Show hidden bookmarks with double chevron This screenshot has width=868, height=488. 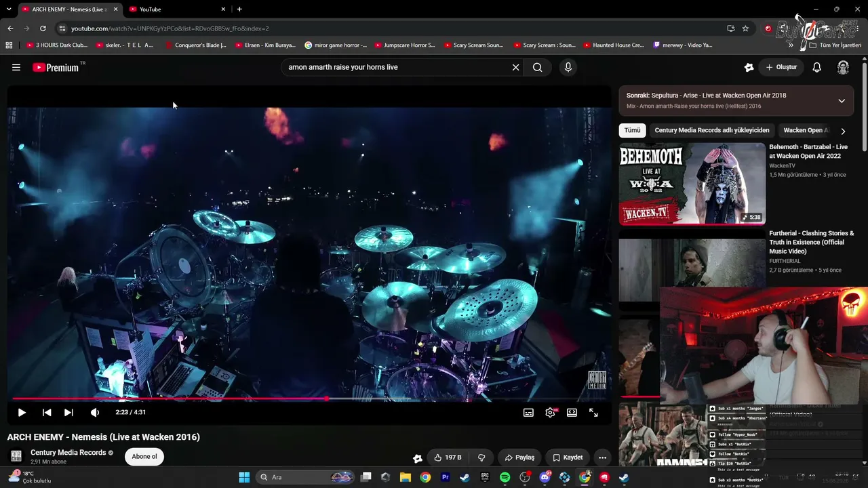coord(791,45)
